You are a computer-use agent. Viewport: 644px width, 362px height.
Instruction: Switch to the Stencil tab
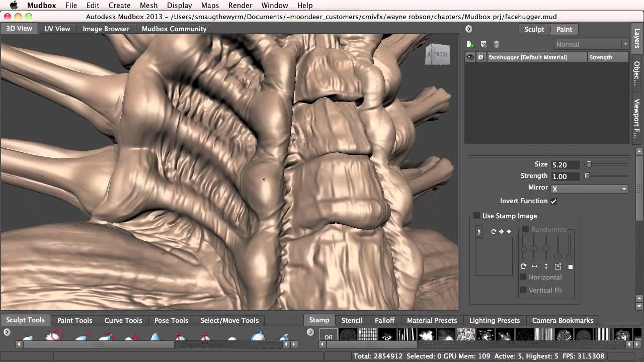tap(352, 320)
